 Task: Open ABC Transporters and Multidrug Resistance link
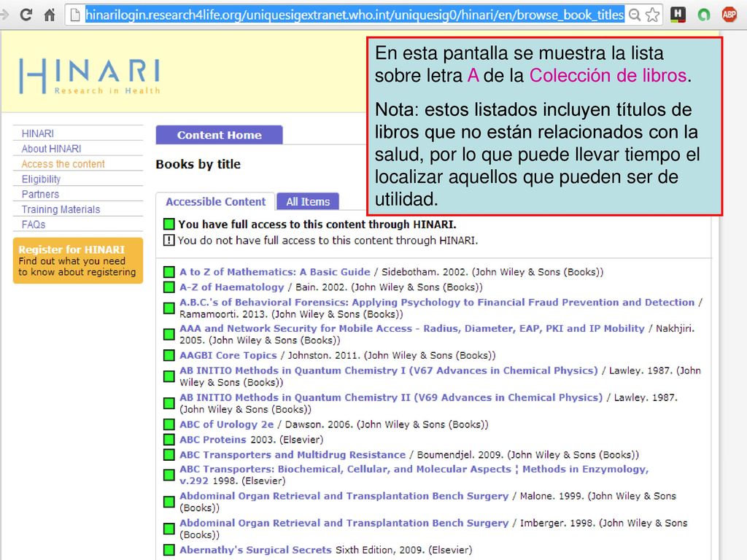pos(293,455)
